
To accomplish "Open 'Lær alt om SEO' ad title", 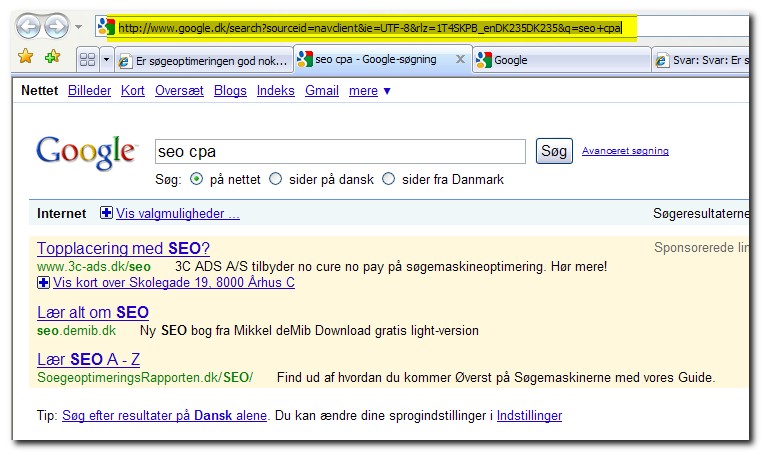I will [93, 312].
